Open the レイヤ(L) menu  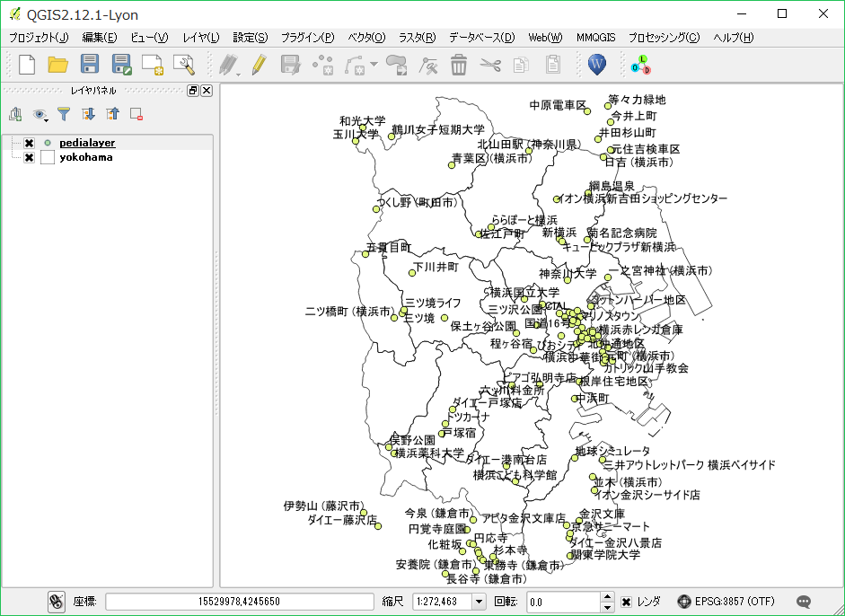(x=201, y=37)
